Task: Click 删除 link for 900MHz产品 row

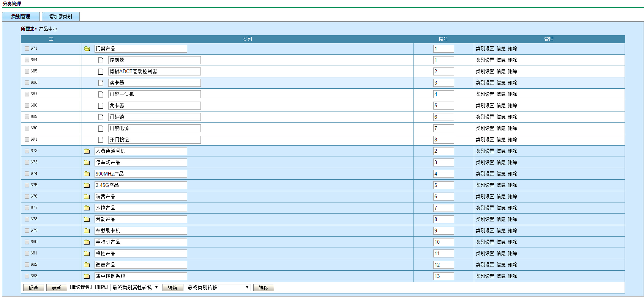Action: 512,174
